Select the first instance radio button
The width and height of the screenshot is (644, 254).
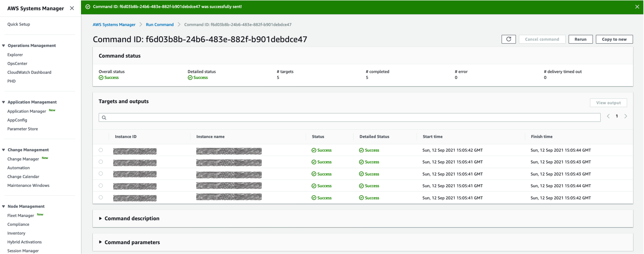pos(101,150)
